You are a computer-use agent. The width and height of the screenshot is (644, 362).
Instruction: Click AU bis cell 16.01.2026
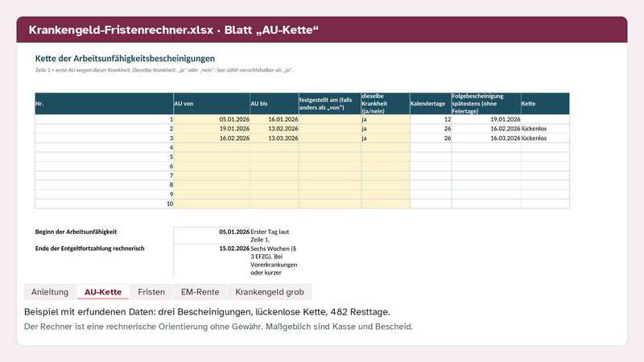tap(275, 119)
